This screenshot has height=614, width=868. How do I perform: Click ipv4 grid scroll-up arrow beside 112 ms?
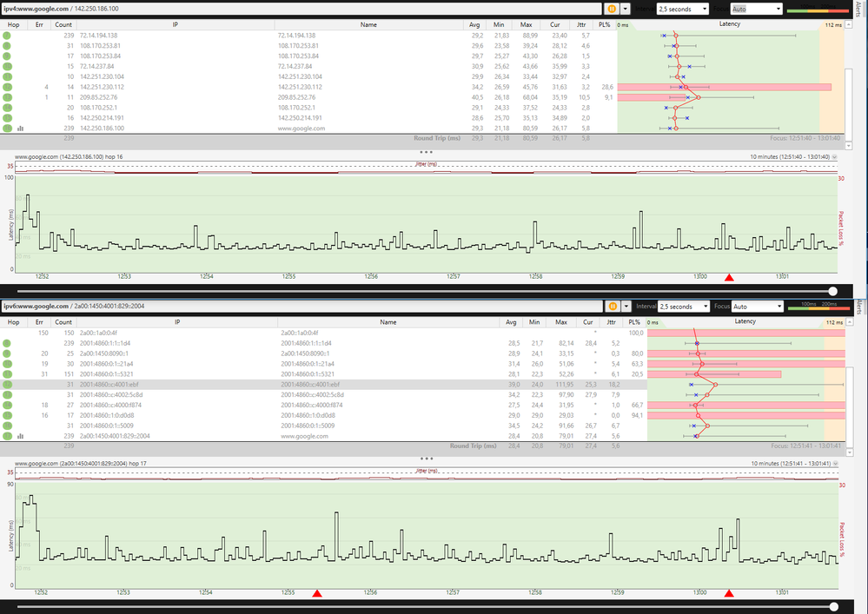(x=849, y=25)
